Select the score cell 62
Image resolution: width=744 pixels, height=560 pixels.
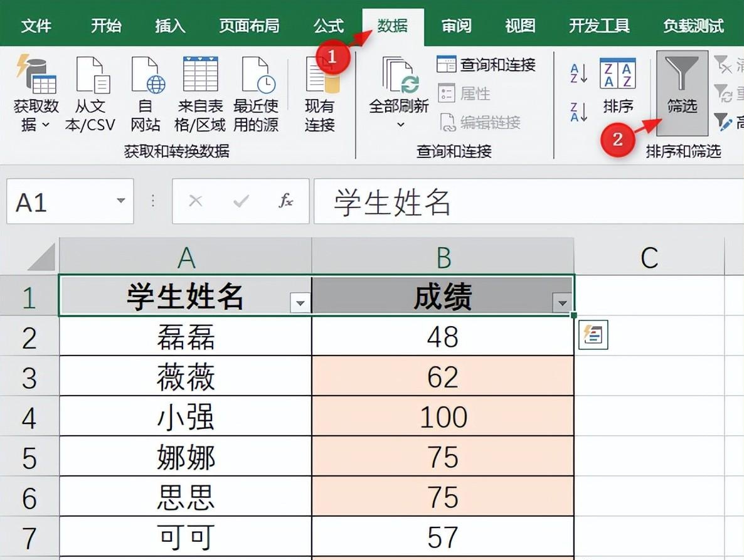[443, 376]
